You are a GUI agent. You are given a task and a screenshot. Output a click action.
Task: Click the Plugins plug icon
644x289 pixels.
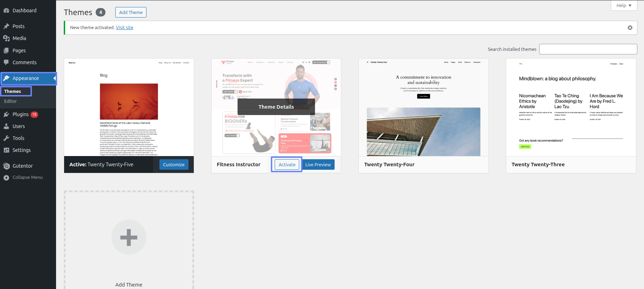coord(6,114)
